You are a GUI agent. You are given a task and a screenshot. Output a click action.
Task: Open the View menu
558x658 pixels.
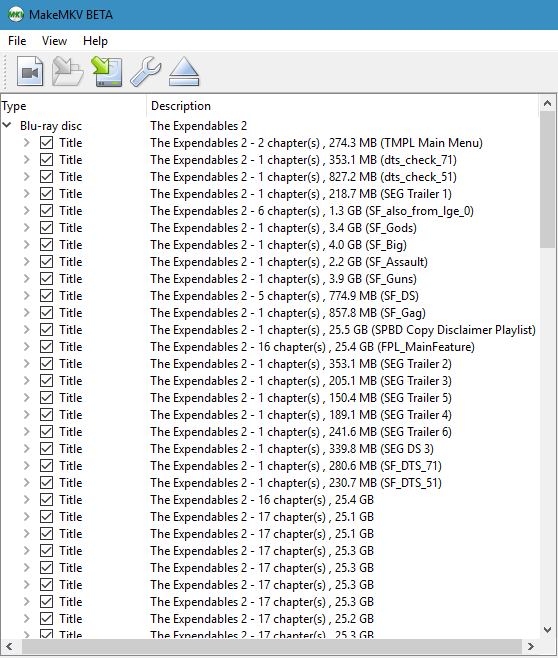point(54,41)
